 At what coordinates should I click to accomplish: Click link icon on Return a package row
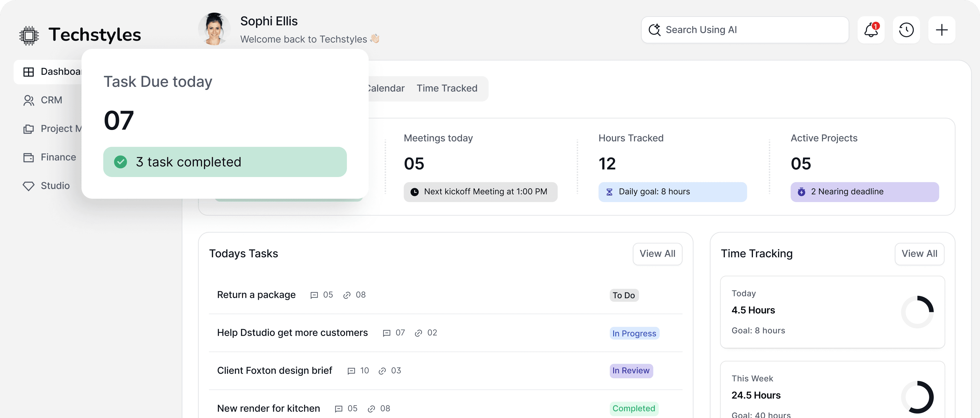pos(347,295)
